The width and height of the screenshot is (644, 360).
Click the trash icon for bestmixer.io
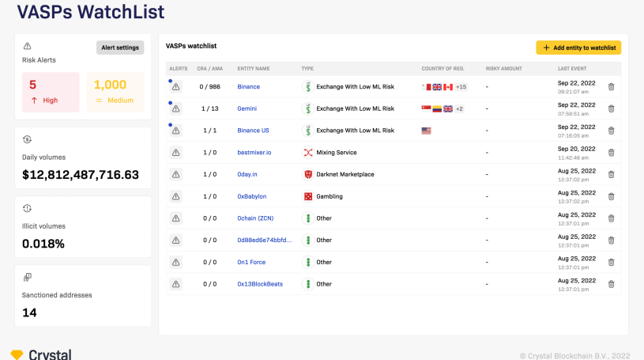[611, 153]
